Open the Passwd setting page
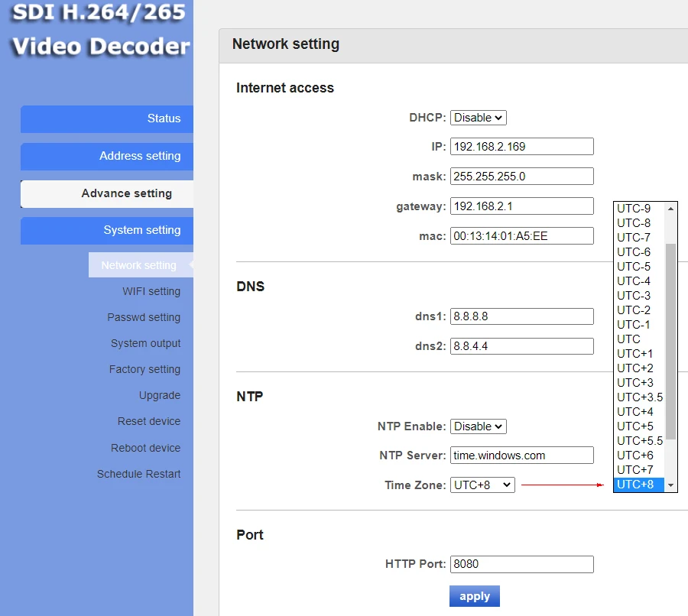The image size is (688, 616). pyautogui.click(x=144, y=317)
